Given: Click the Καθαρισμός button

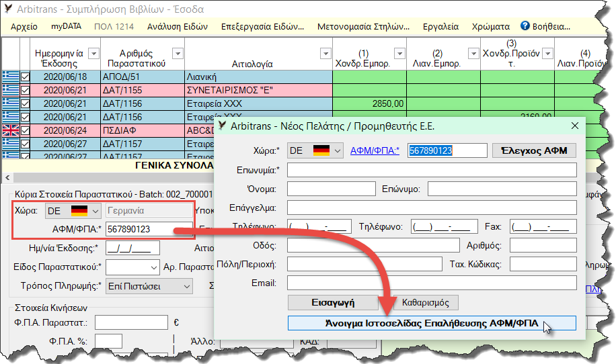Looking at the screenshot, I should point(426,302).
